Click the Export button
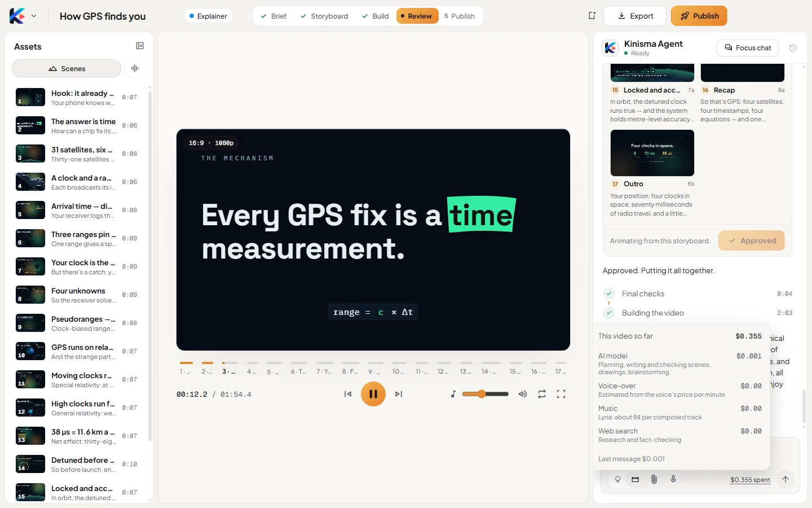812x508 pixels. point(634,16)
